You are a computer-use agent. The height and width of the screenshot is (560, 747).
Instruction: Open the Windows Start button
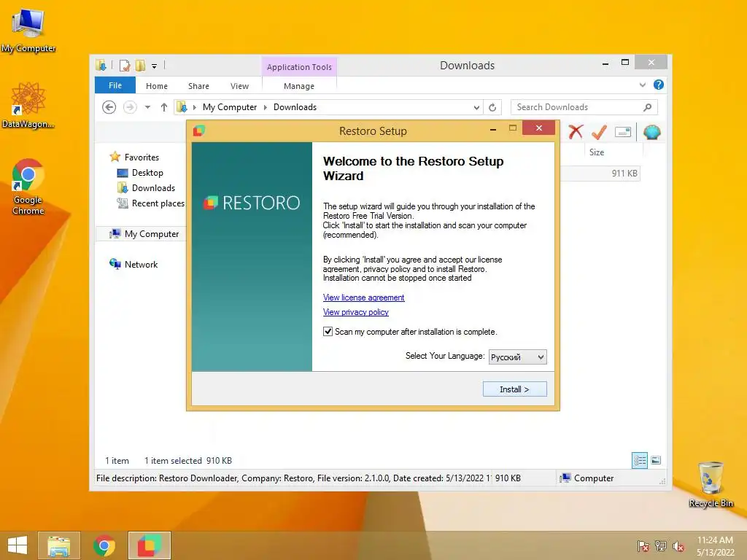pyautogui.click(x=18, y=545)
